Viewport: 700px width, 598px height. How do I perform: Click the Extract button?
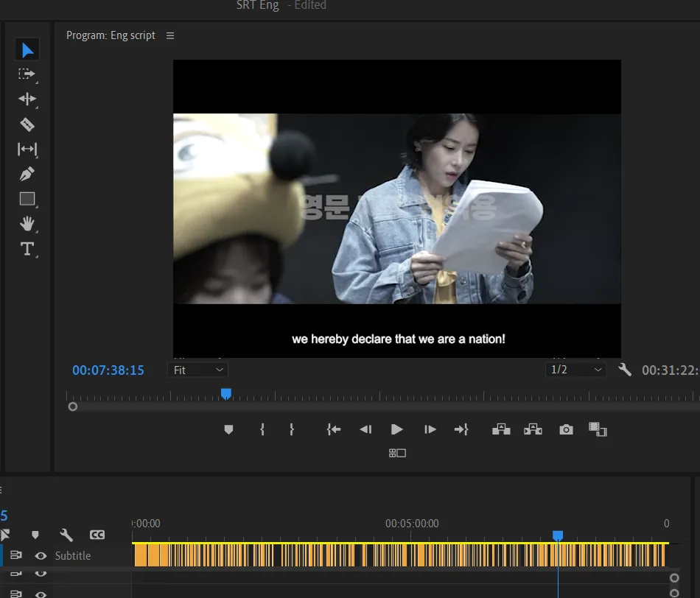tap(533, 429)
